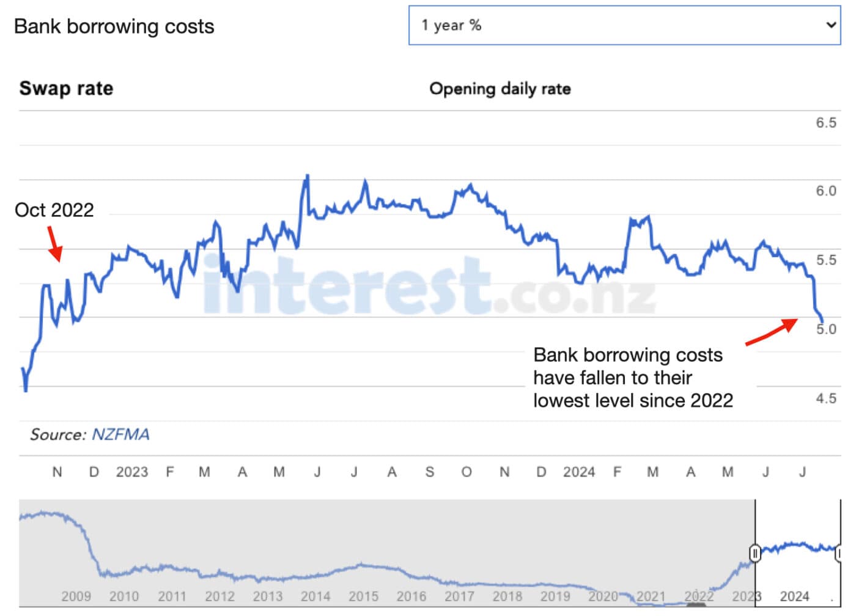The height and width of the screenshot is (616, 856).
Task: Open the "1 year %" term dropdown
Action: click(624, 26)
